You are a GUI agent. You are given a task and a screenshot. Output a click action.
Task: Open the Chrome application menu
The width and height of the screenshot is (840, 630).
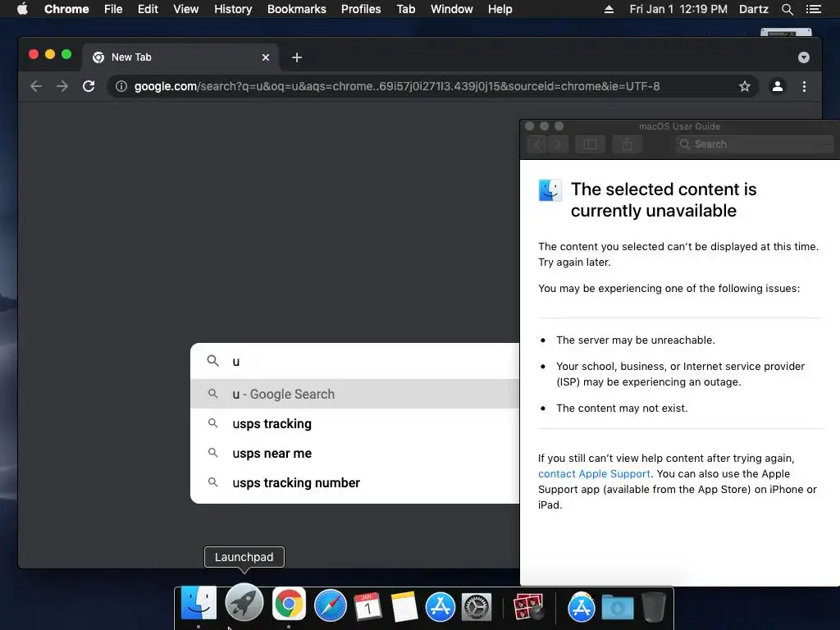(x=66, y=9)
